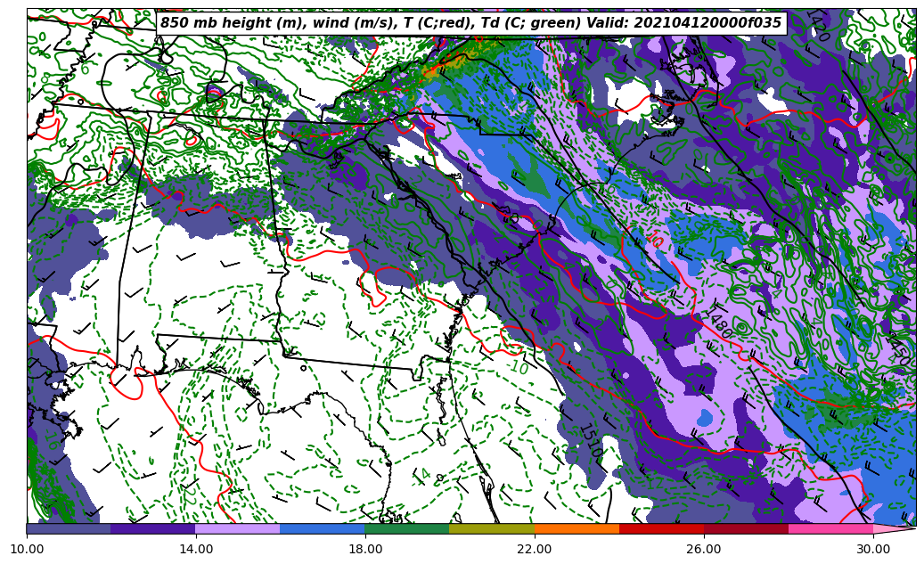This screenshot has height=564, width=924.
Task: Click the dark red 26–28 colorbar segment
Action: tap(745, 528)
